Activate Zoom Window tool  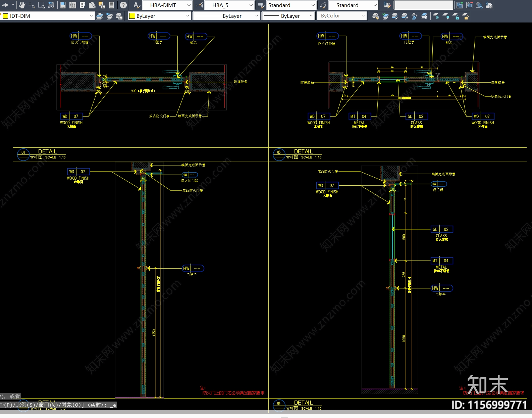click(x=42, y=5)
